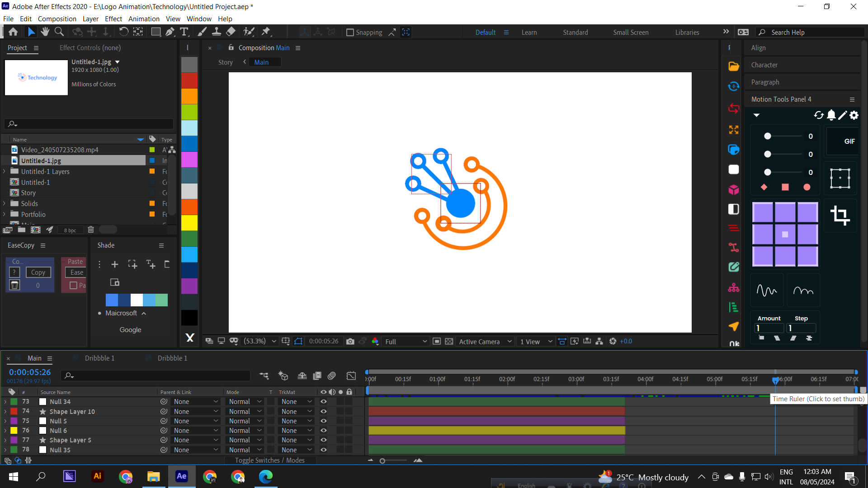Enable the Snapping checkbox
Image resolution: width=868 pixels, height=488 pixels.
tap(350, 32)
